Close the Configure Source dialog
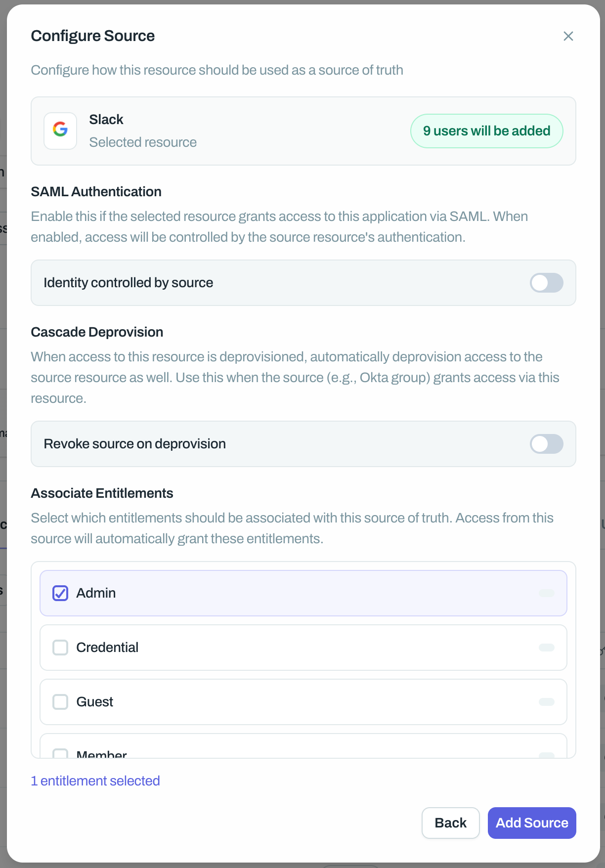The image size is (605, 868). 568,36
